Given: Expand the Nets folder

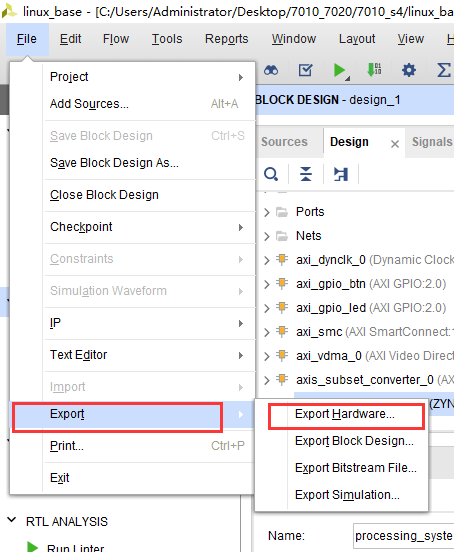Looking at the screenshot, I should point(267,236).
